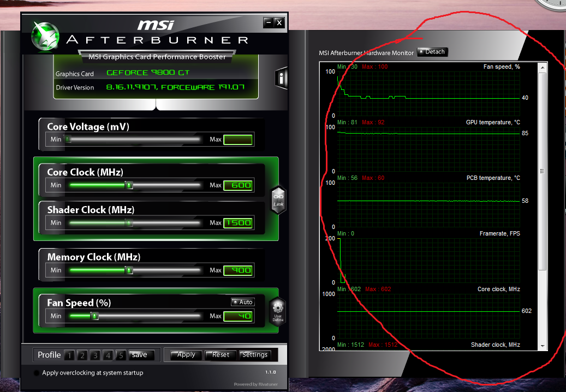Click the 'Core clock, MHz' label
Image resolution: width=566 pixels, height=392 pixels.
pos(498,289)
